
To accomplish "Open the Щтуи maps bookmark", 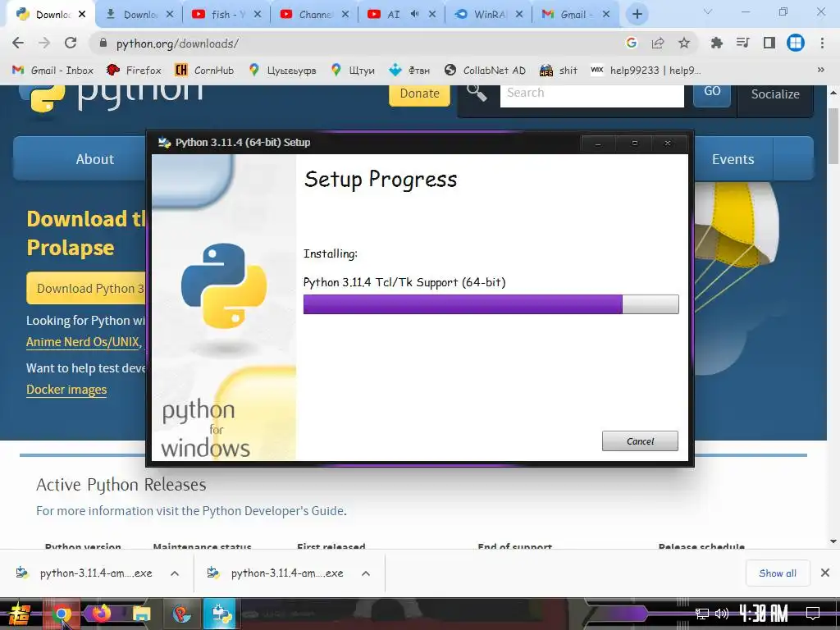I will coord(353,71).
